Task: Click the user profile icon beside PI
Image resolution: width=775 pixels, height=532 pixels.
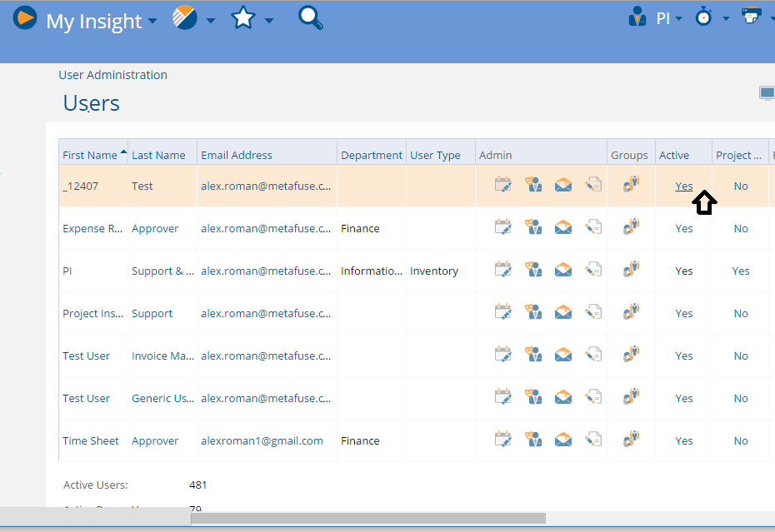Action: pyautogui.click(x=637, y=17)
